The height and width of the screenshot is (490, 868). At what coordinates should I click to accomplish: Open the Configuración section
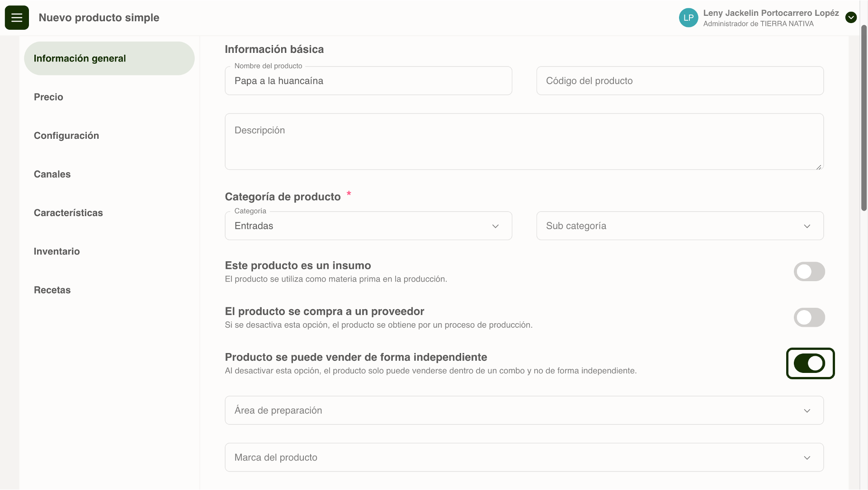click(x=66, y=136)
